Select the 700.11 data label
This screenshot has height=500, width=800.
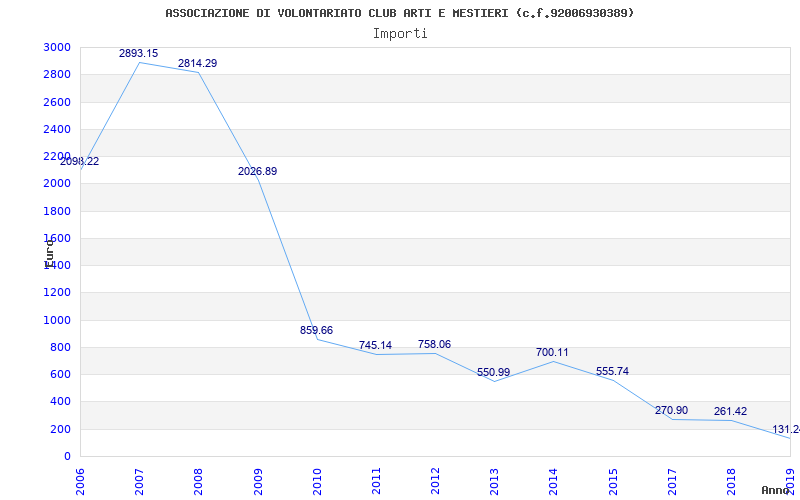(x=552, y=353)
